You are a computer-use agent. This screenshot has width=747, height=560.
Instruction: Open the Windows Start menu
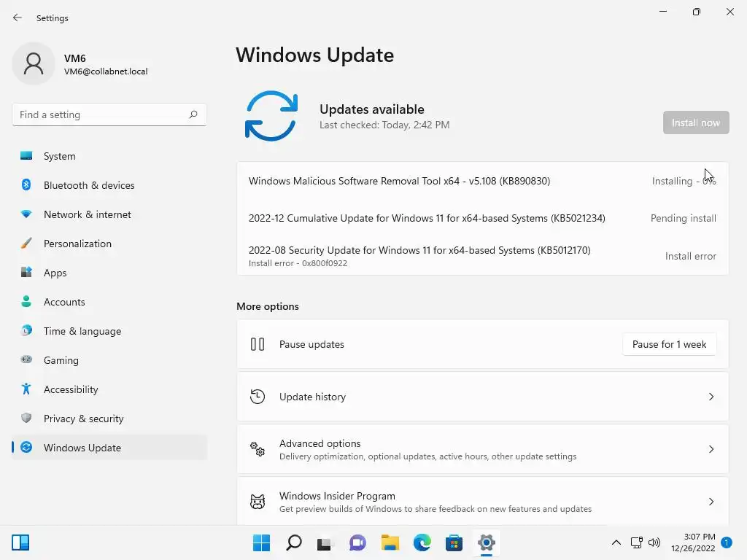261,542
